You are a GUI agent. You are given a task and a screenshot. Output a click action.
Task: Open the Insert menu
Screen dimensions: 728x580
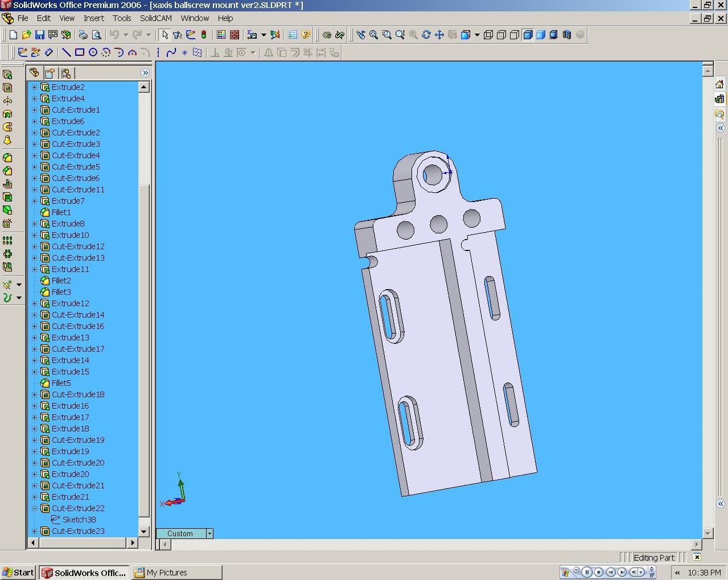point(93,18)
